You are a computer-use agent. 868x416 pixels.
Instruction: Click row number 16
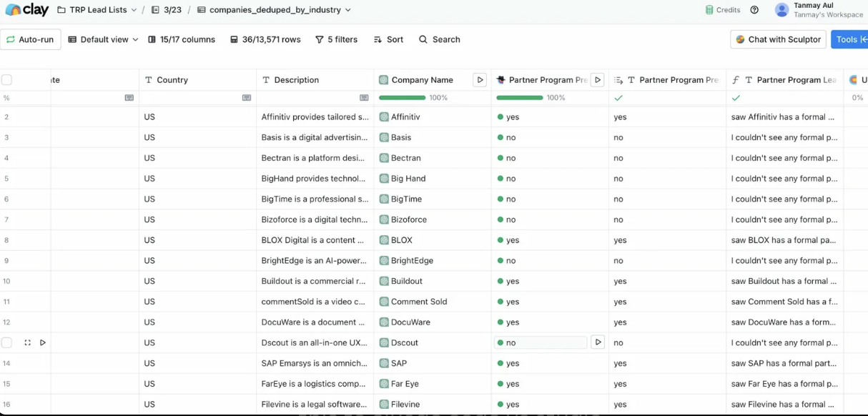[6, 405]
